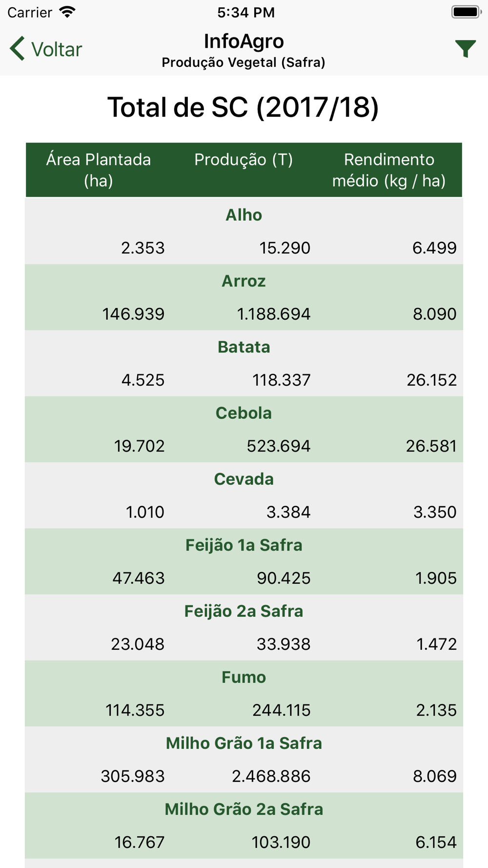This screenshot has height=868, width=488.
Task: Select Milho Grão 1a Safra row
Action: tap(244, 760)
